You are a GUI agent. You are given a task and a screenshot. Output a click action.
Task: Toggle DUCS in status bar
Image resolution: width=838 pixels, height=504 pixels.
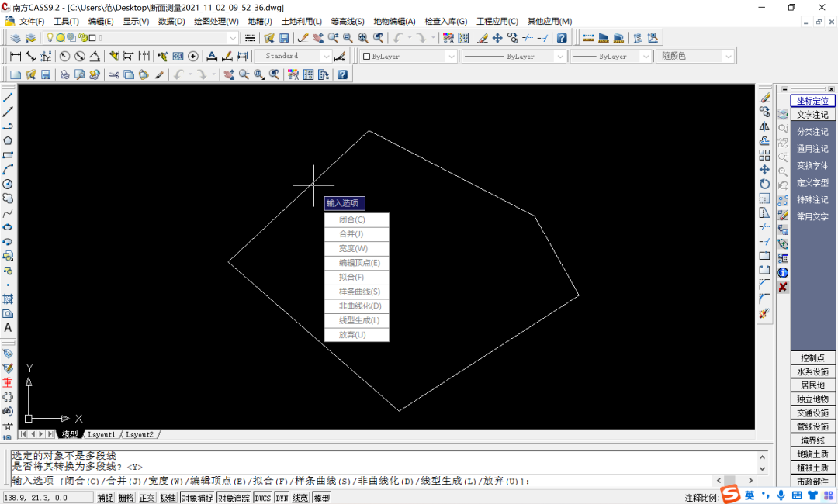pyautogui.click(x=262, y=498)
